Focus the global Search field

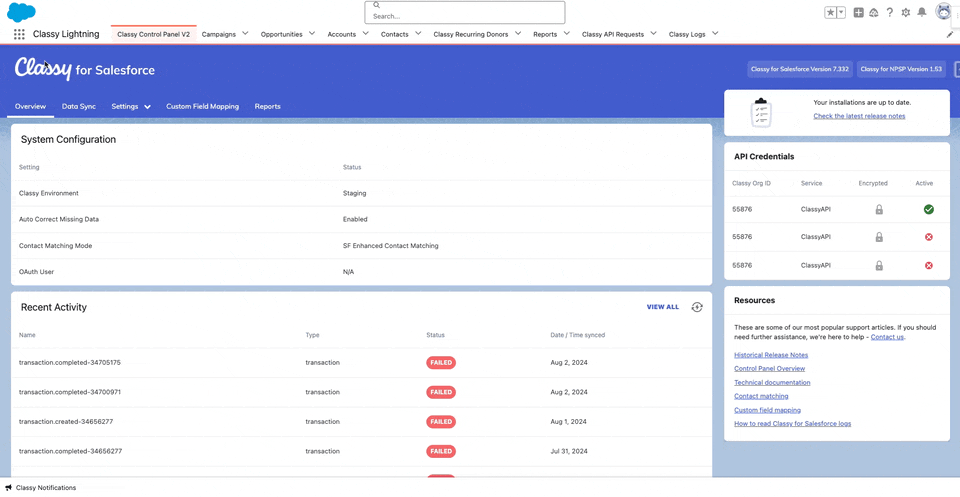coord(465,12)
